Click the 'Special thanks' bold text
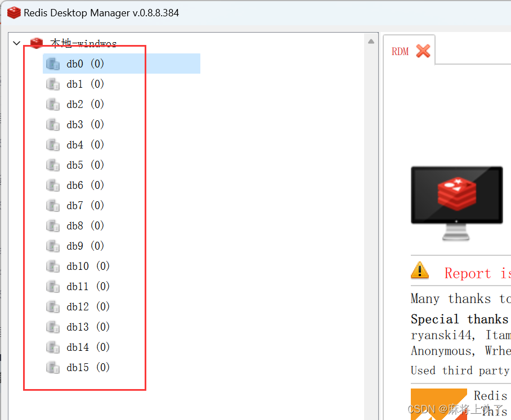 (460, 319)
